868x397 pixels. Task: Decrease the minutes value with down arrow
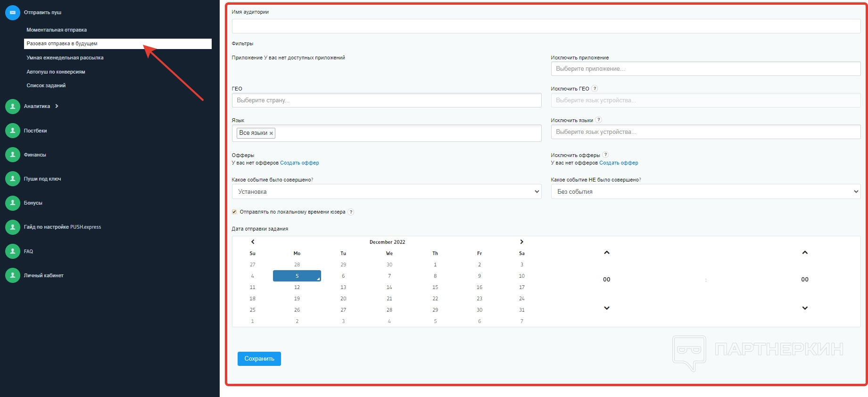pos(804,308)
